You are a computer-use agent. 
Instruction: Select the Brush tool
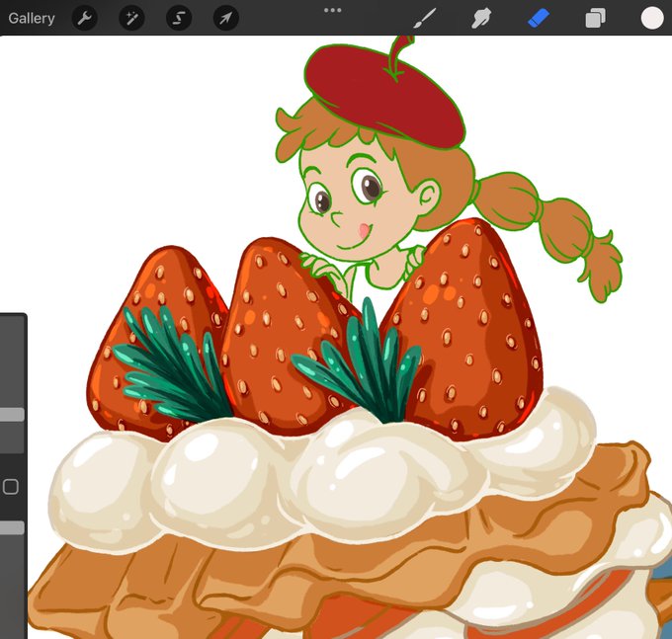tap(425, 19)
